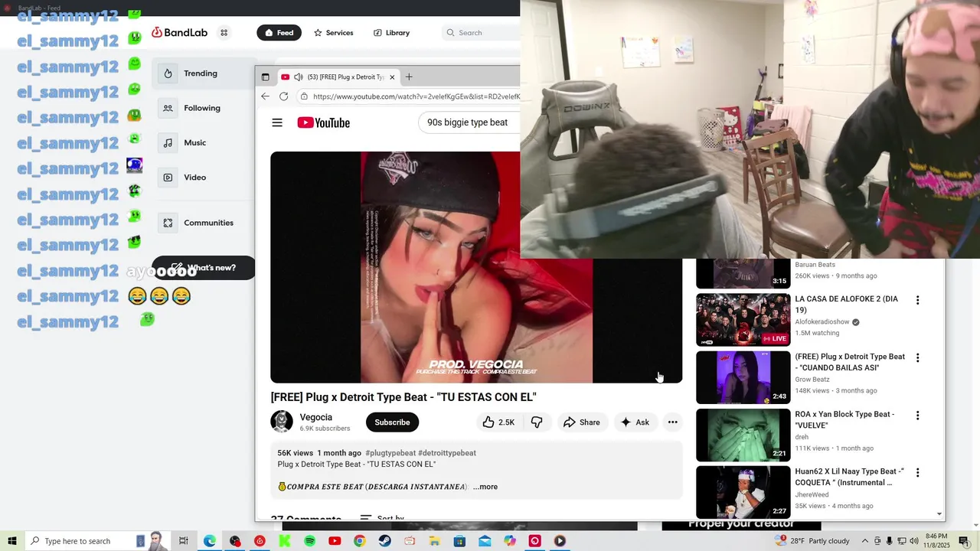
Task: Open Microsoft Edge from taskbar
Action: click(209, 541)
